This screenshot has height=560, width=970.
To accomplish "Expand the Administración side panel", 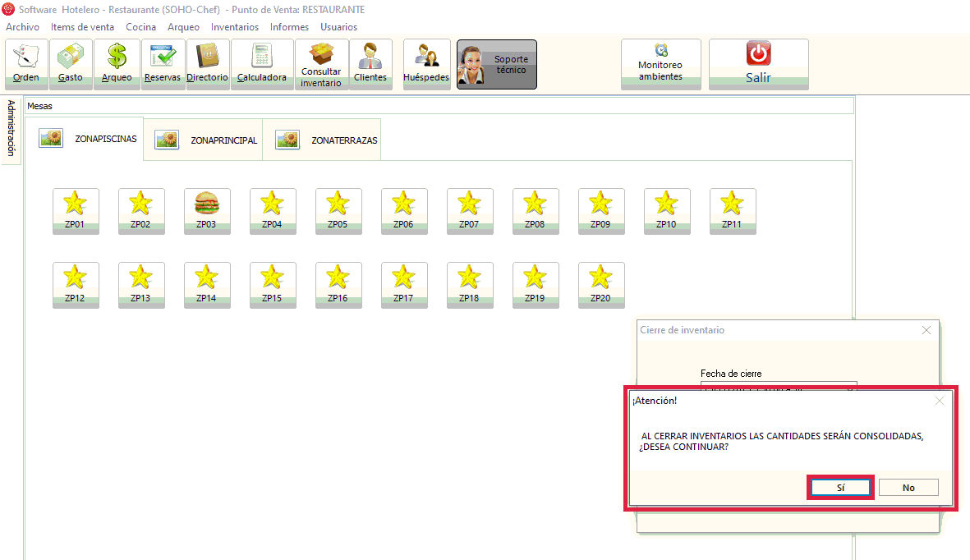I will [11, 128].
